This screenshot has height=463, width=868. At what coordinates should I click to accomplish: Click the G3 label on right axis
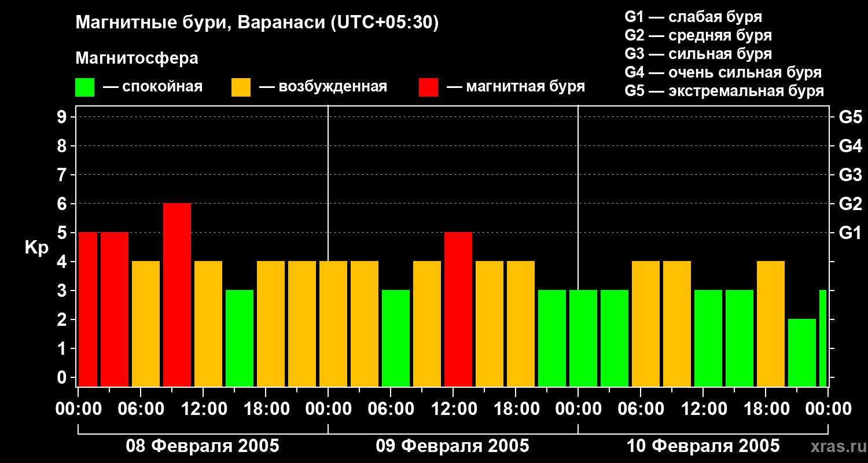pyautogui.click(x=850, y=175)
